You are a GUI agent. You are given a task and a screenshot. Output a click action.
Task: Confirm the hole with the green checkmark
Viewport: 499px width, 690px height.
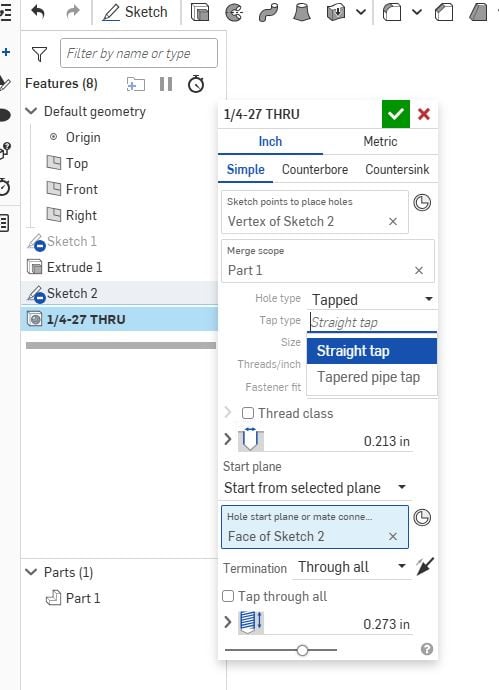[x=396, y=114]
